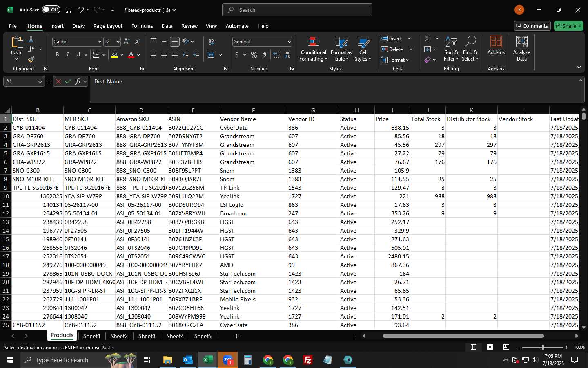The width and height of the screenshot is (588, 368).
Task: Apply the yellow Fill Color swatch
Action: (114, 55)
